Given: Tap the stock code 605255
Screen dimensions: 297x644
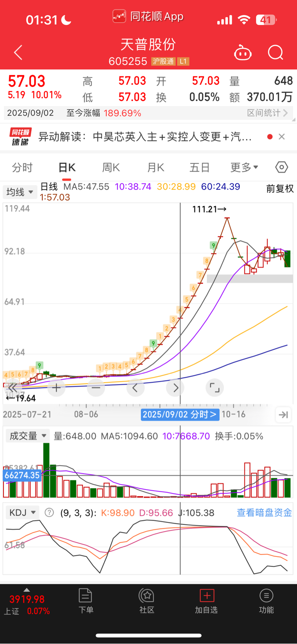Looking at the screenshot, I should coord(128,61).
